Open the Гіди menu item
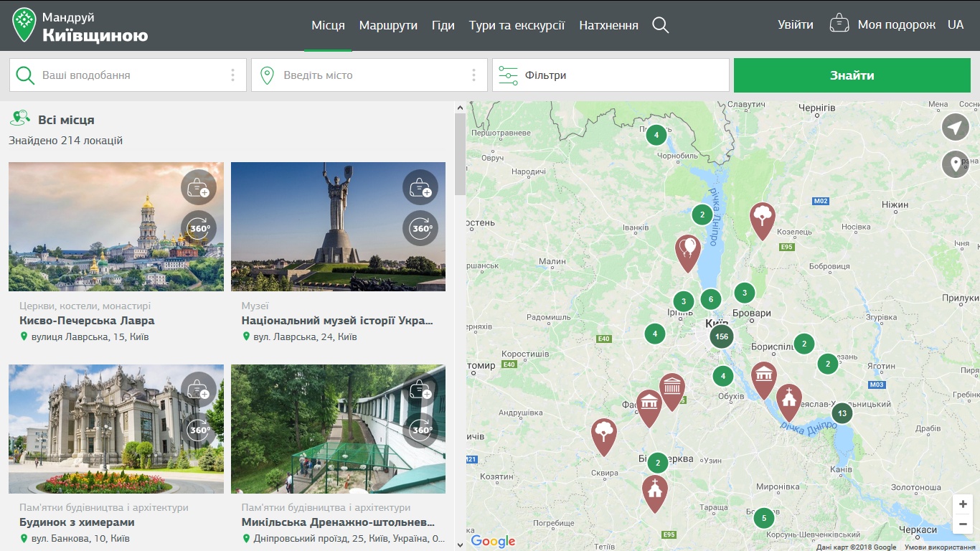Viewport: 980px width, 551px height. [443, 25]
